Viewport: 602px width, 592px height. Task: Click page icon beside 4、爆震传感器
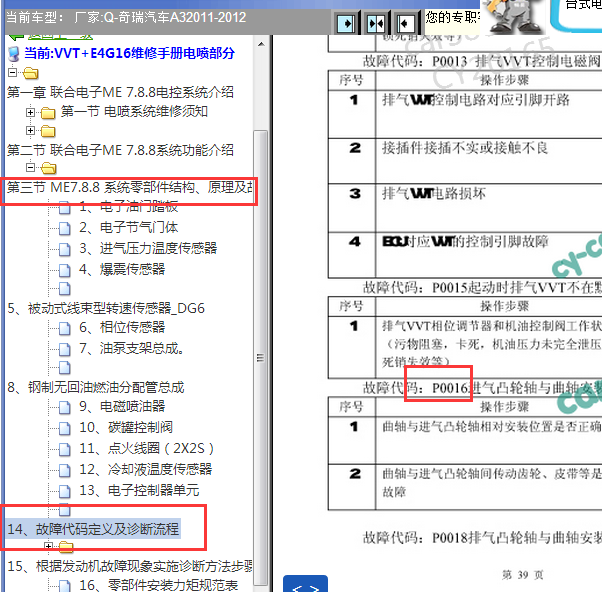[x=64, y=270]
